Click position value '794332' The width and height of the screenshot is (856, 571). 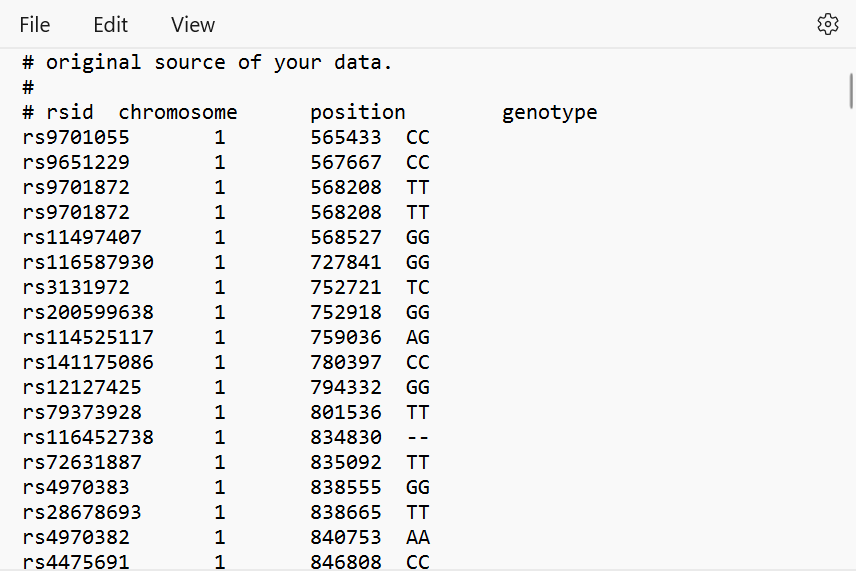pos(346,388)
